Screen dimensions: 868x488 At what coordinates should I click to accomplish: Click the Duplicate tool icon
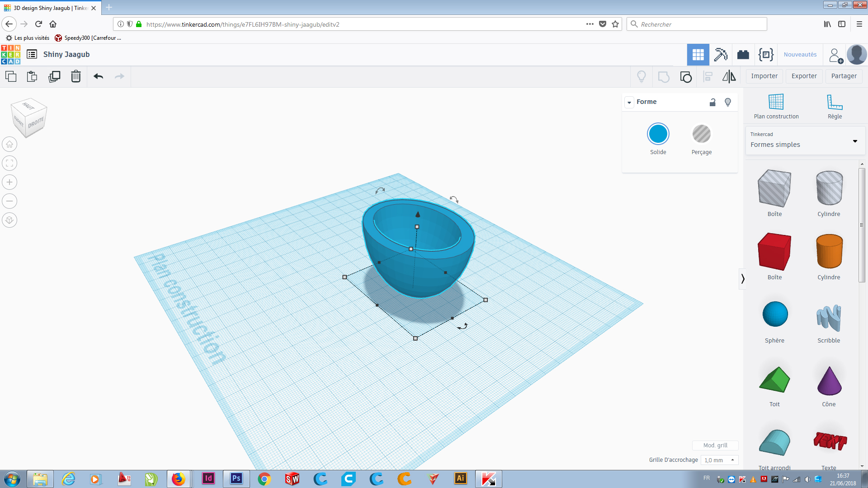[54, 76]
